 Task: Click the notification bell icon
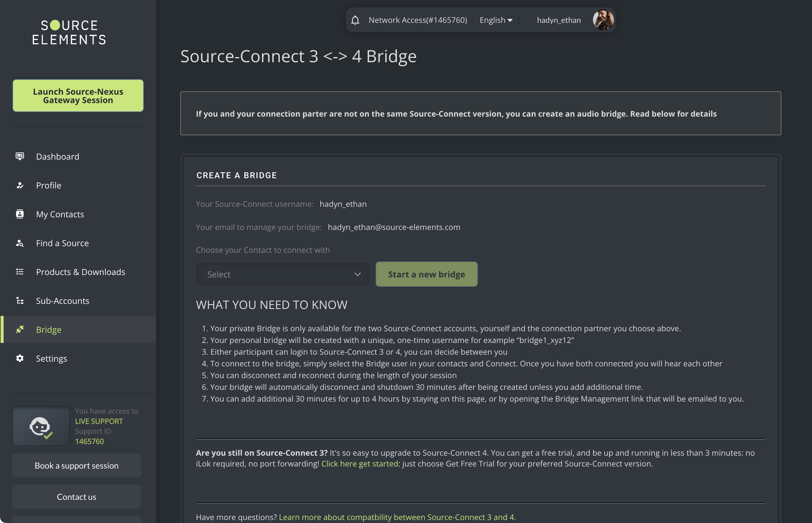(355, 20)
